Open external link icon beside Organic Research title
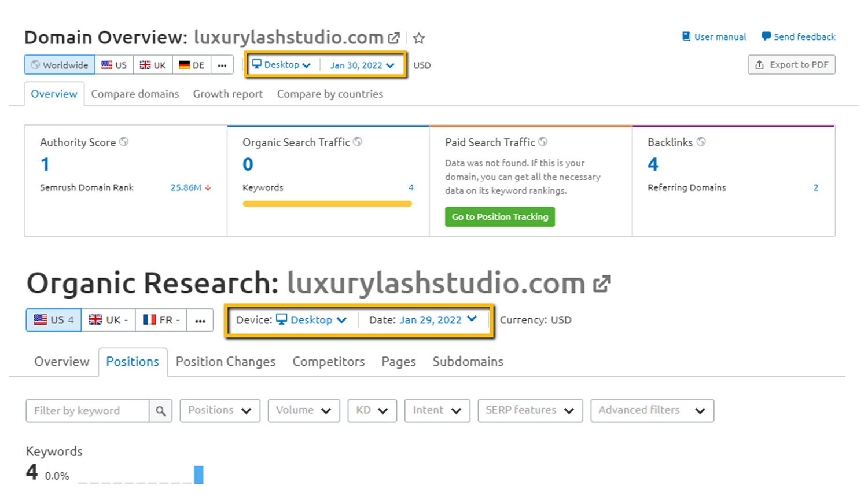The image size is (868, 500). [x=602, y=284]
